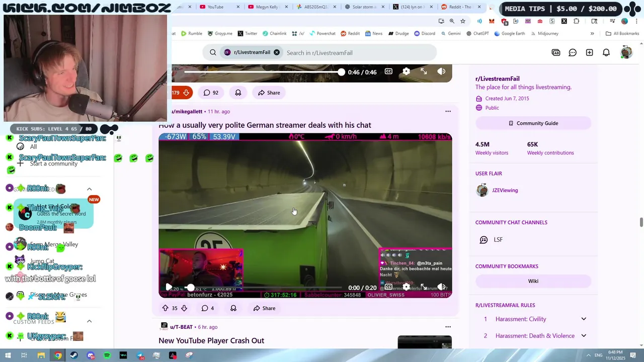Screen dimensions: 644x362
Task: Share the upper video post
Action: tap(269, 93)
